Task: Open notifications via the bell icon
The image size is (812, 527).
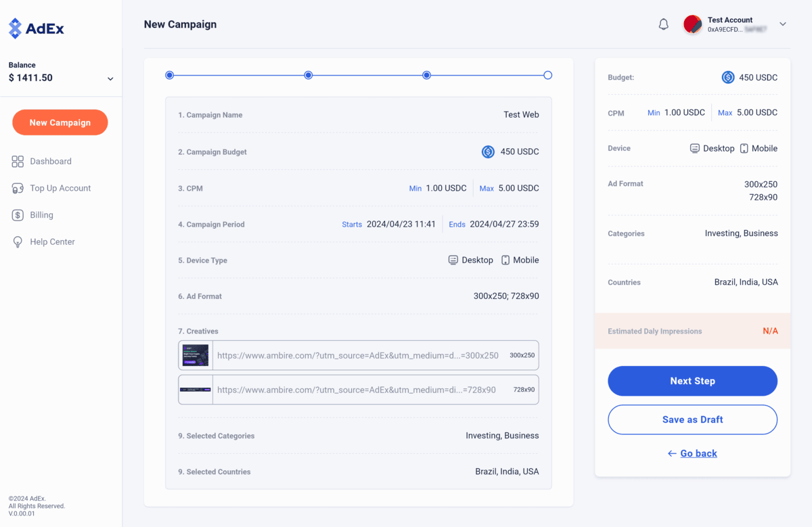Action: click(663, 24)
